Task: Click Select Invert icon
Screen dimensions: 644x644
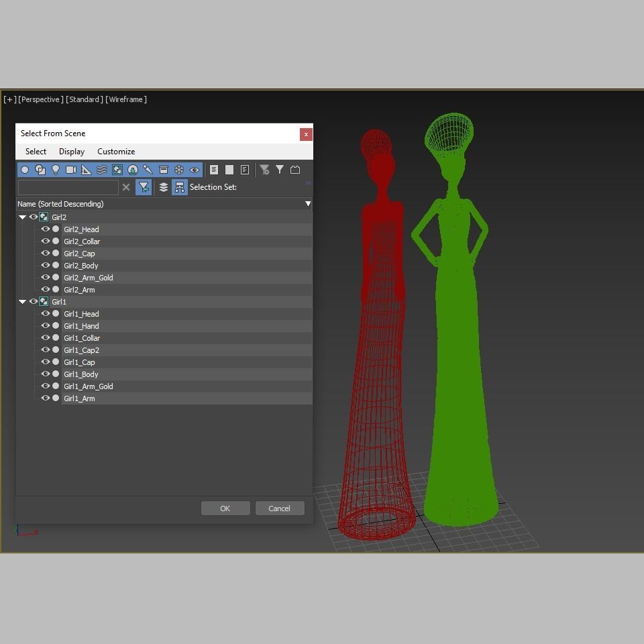Action: click(x=245, y=170)
